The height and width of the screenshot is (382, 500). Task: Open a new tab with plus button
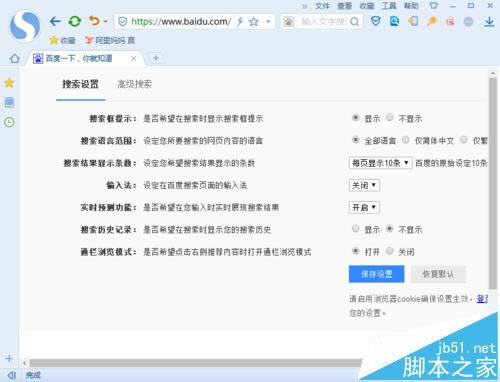(156, 58)
